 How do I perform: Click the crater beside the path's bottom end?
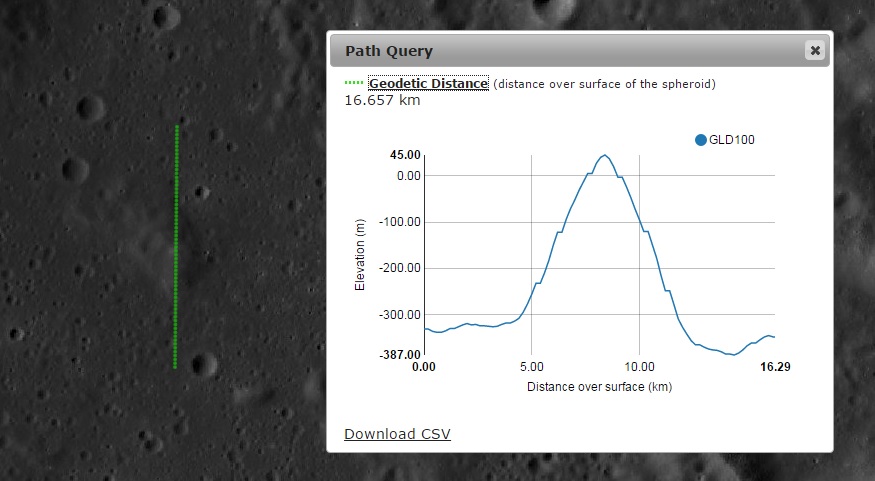[203, 363]
